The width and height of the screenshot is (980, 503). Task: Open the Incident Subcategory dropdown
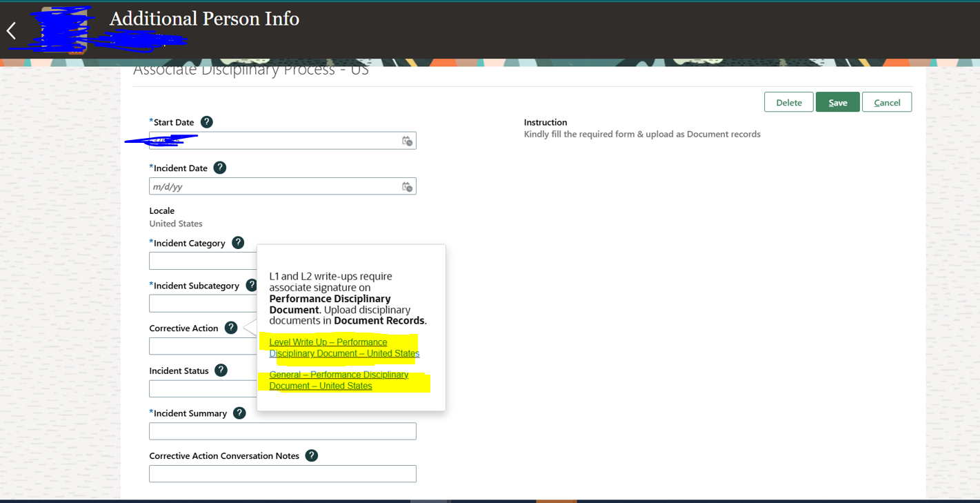click(200, 303)
